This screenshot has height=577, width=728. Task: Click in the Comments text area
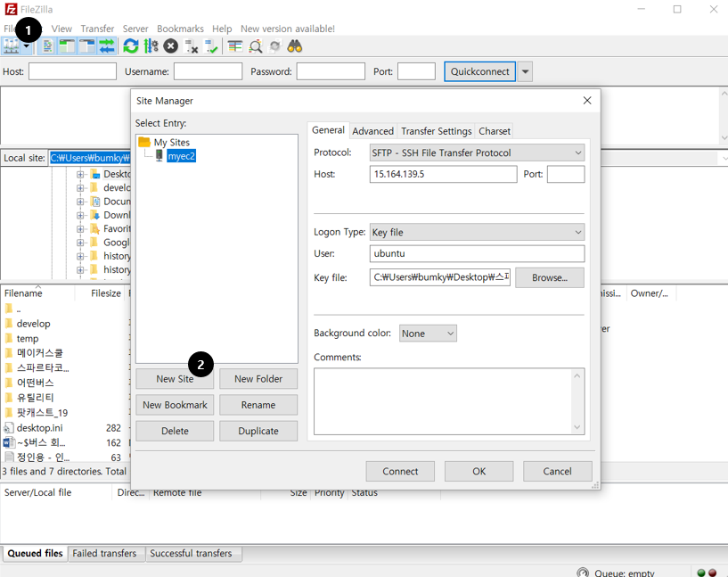tap(444, 401)
